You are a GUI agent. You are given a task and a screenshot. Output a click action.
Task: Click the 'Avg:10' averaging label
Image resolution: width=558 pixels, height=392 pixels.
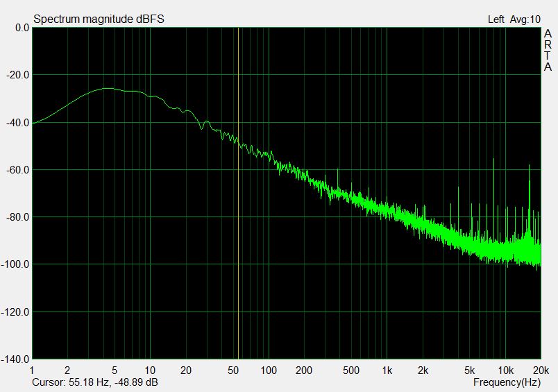point(525,19)
